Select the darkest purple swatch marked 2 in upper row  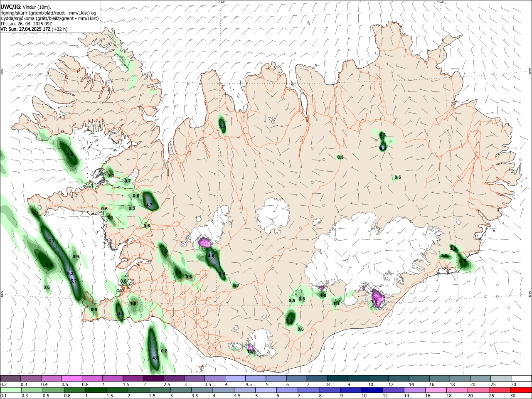(153, 378)
